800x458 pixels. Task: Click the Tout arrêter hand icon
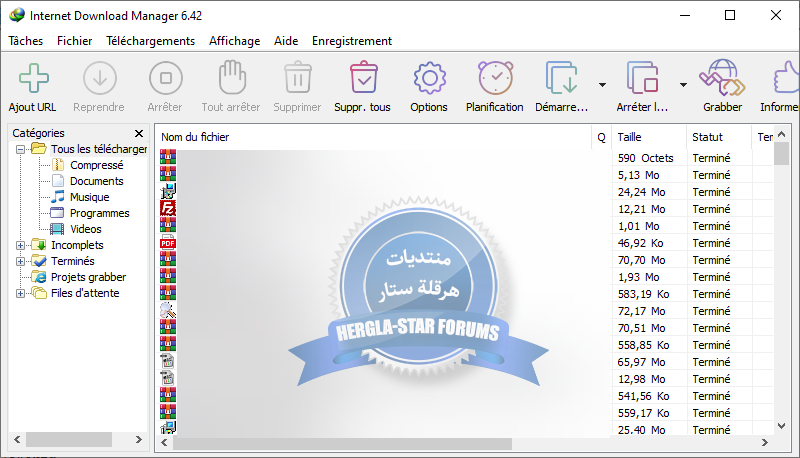[x=232, y=77]
